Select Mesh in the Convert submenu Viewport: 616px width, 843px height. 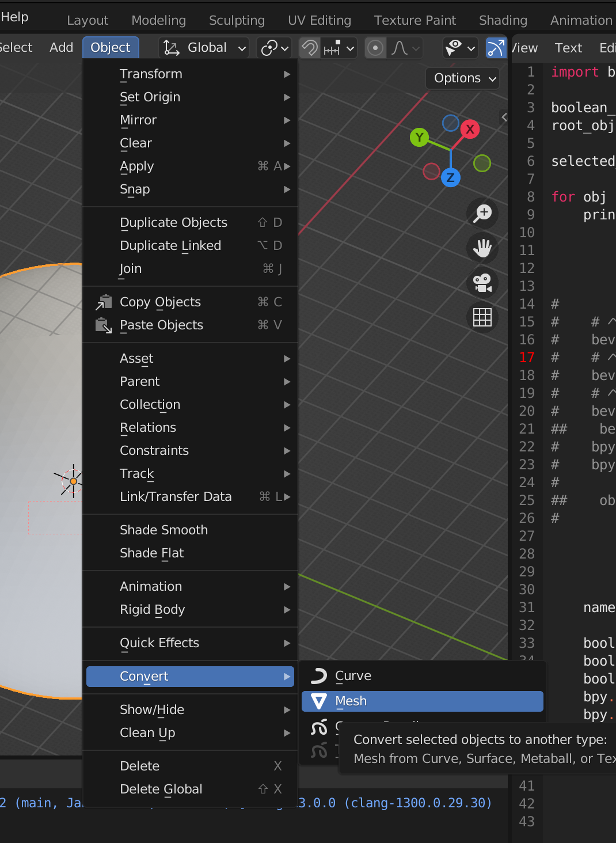tap(422, 701)
